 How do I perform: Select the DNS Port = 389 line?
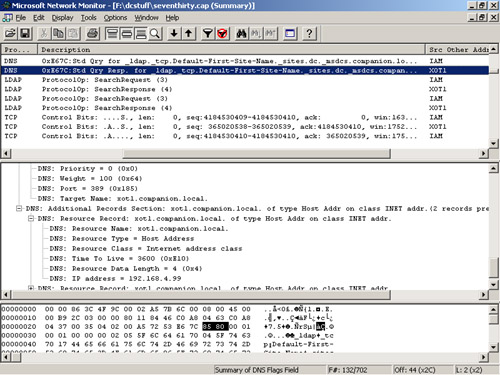click(88, 189)
